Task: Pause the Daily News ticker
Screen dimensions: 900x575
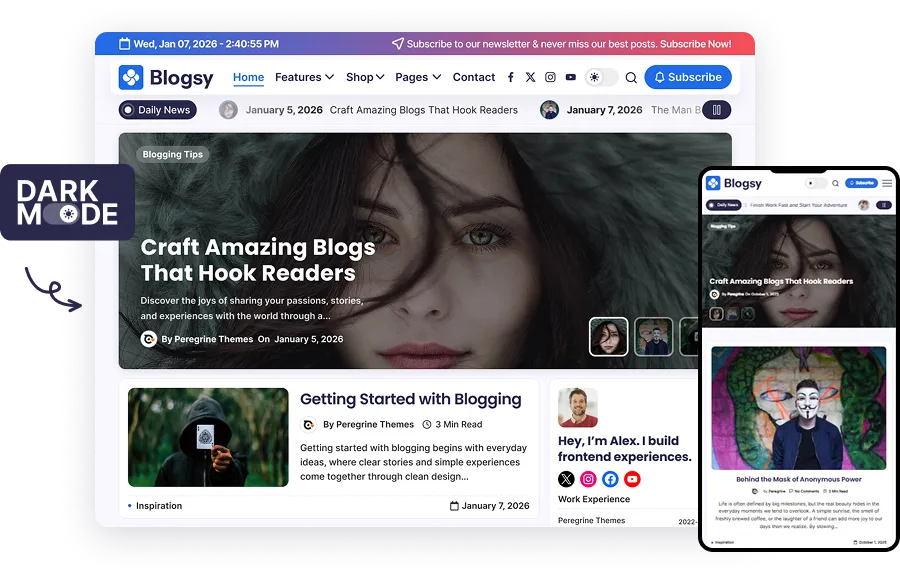Action: 716,110
